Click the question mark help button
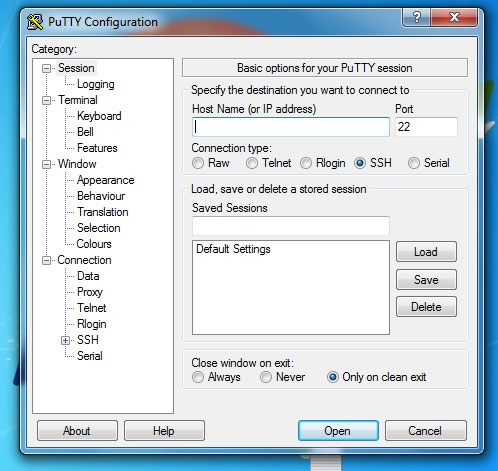Screen dimensions: 498x471 point(416,17)
